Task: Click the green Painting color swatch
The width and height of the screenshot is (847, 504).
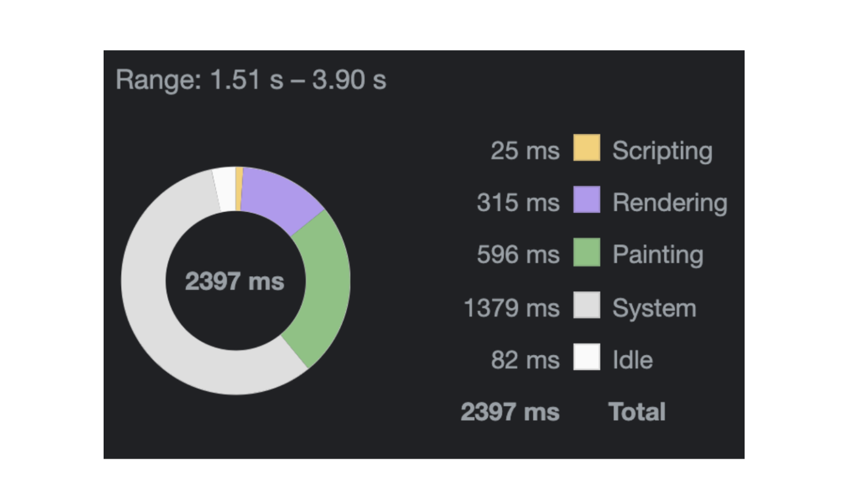Action: point(586,253)
